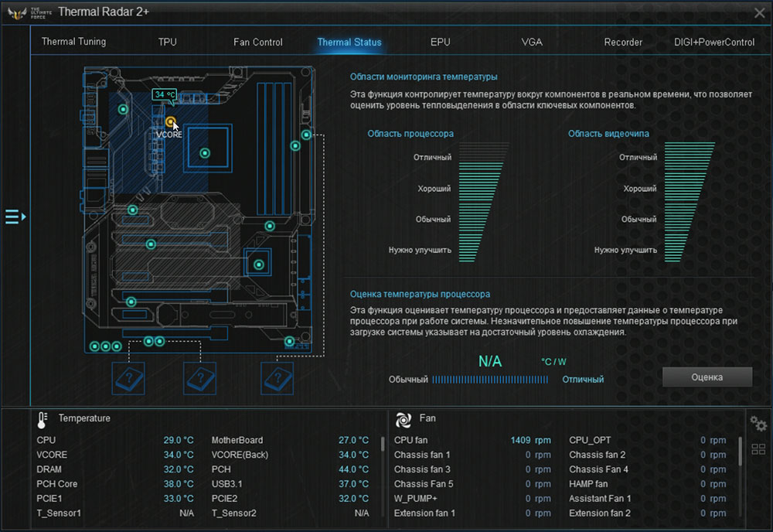Screen dimensions: 773x532
Task: Click the Fan panel spinner icon
Action: tap(404, 420)
